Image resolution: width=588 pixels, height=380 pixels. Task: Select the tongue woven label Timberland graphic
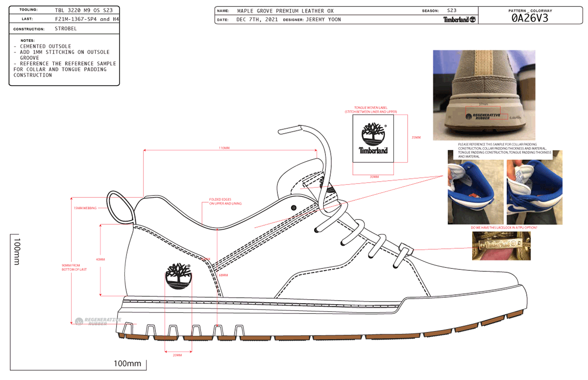[374, 139]
